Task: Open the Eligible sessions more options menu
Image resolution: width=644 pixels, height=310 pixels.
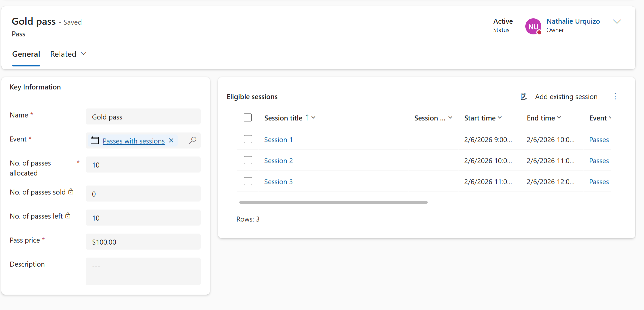Action: point(615,96)
